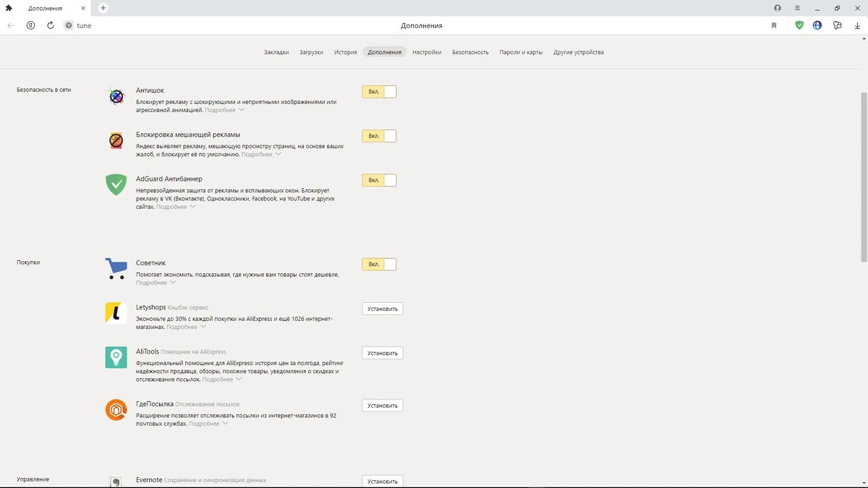Viewport: 868px width, 488px height.
Task: Expand Подробнее under Советник
Action: pos(156,283)
